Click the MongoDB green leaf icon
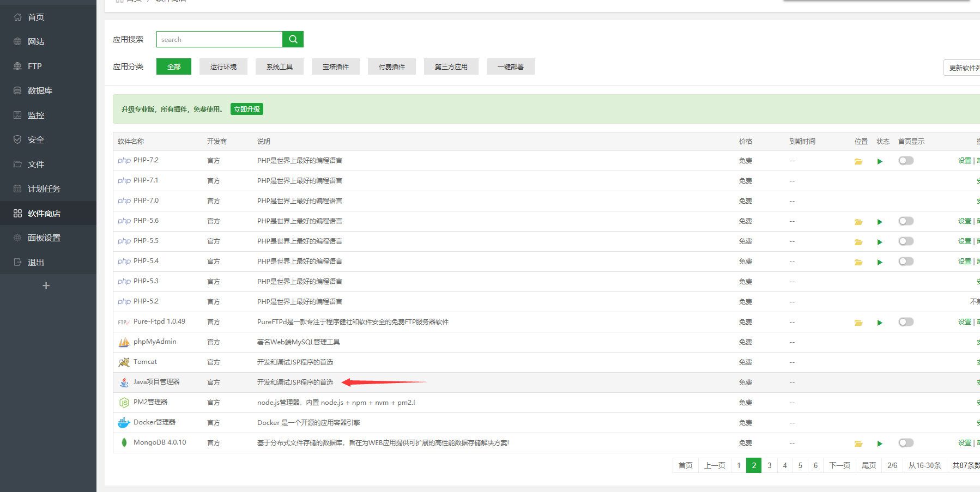The width and height of the screenshot is (980, 492). 124,442
